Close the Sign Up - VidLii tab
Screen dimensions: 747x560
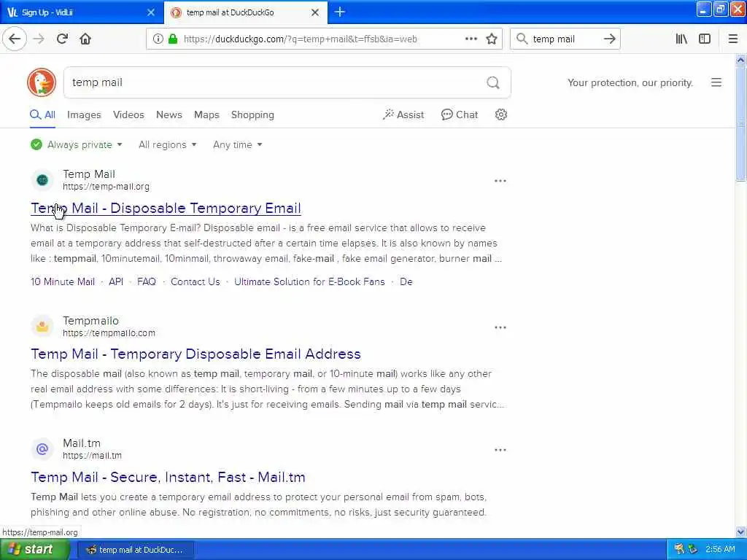coord(150,12)
